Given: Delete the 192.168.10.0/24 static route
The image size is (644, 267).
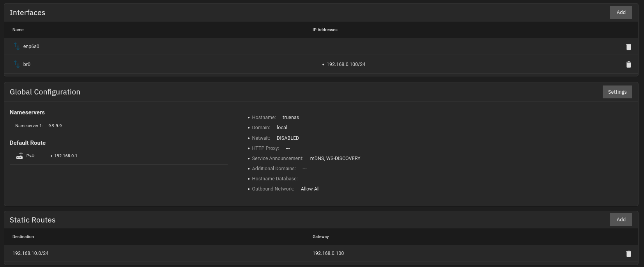Looking at the screenshot, I should pos(628,254).
